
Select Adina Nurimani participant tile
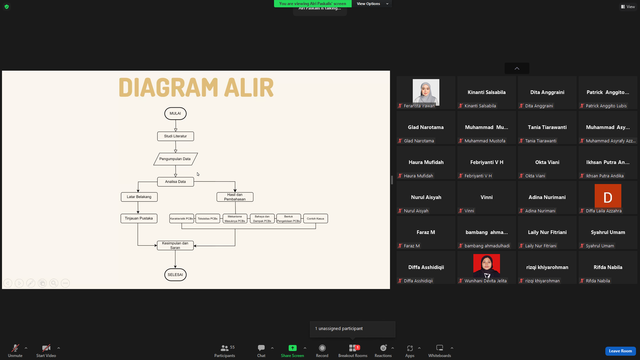point(547,198)
